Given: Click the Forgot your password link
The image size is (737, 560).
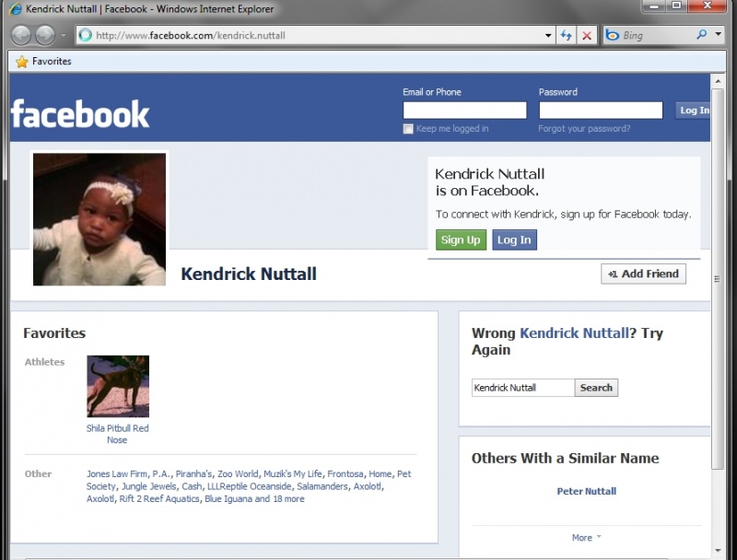Looking at the screenshot, I should (584, 129).
